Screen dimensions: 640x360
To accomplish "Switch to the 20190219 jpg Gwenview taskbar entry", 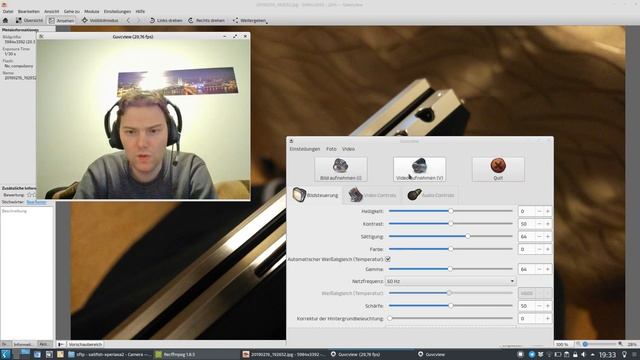I will click(285, 354).
